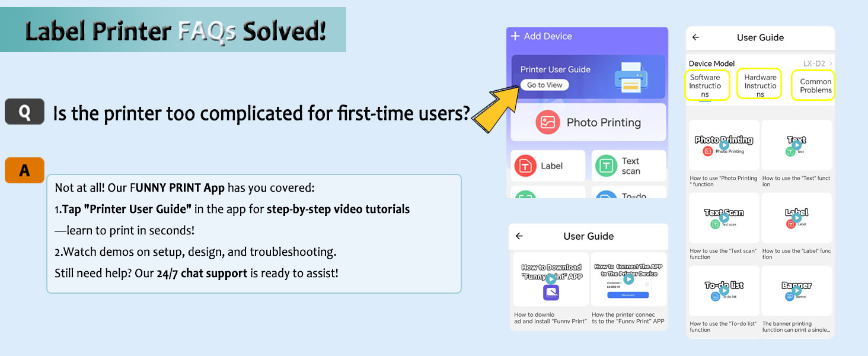This screenshot has width=868, height=356.
Task: Tap the red Photo Printing image icon
Action: click(548, 122)
